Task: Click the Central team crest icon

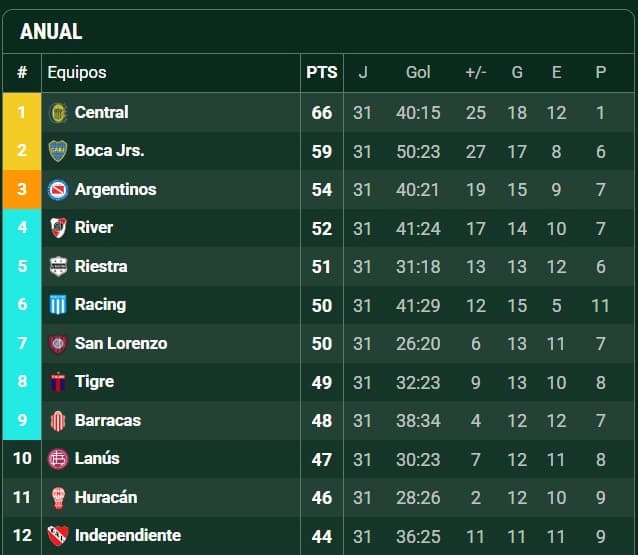Action: click(x=58, y=113)
